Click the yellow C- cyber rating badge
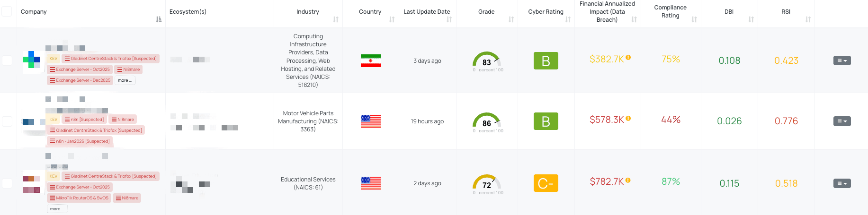Image resolution: width=868 pixels, height=215 pixels. [x=546, y=183]
